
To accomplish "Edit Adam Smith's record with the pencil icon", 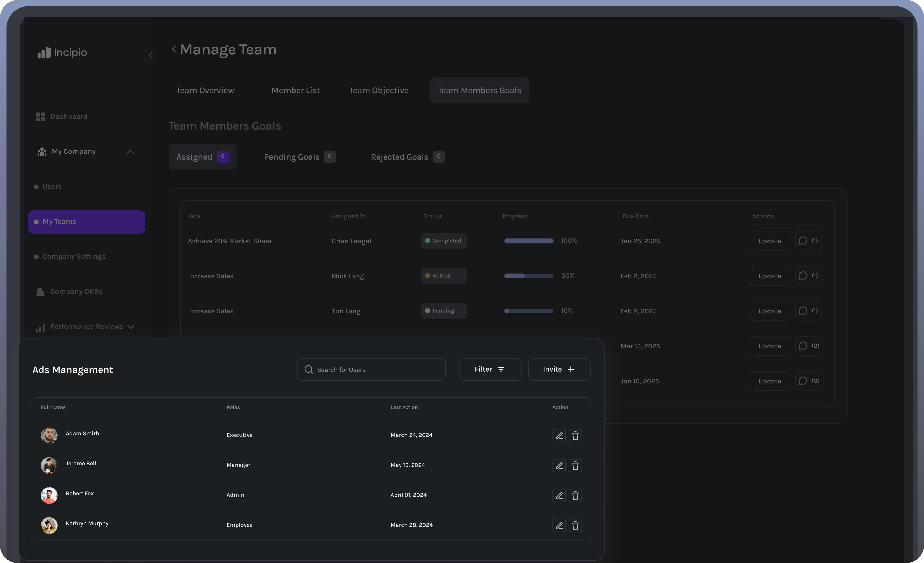I will tap(559, 435).
